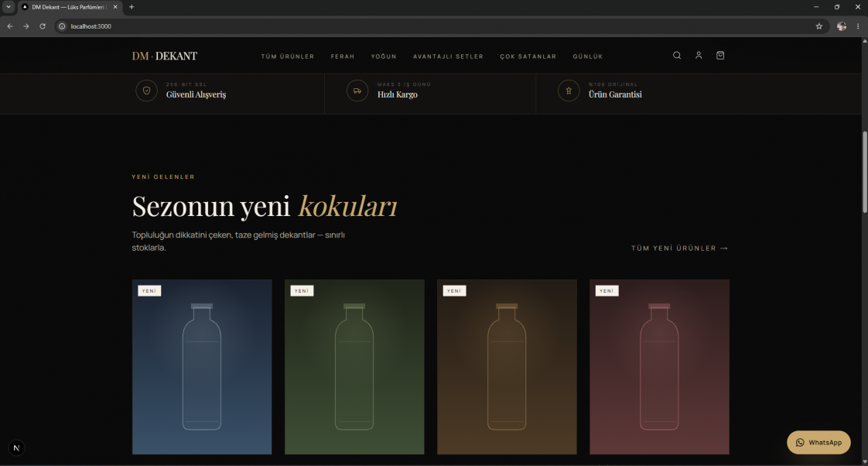Screen dimensions: 868x466
Task: Click YENİ badge on the green card
Action: pos(302,291)
